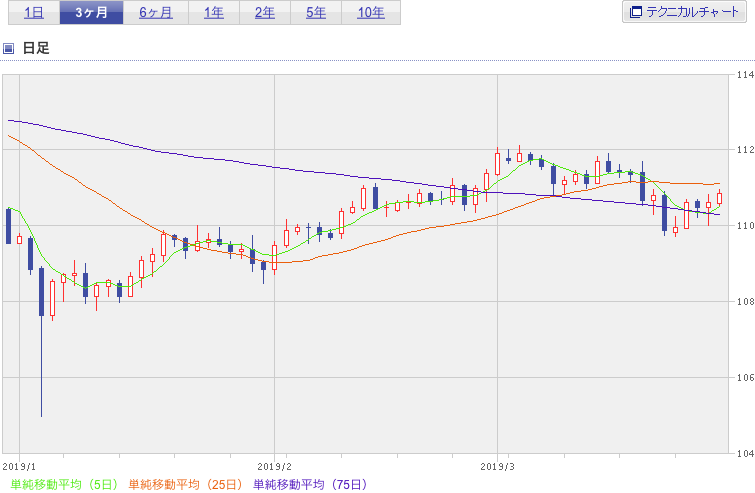The image size is (755, 493).
Task: Open the 2年 chart range
Action: tap(265, 13)
